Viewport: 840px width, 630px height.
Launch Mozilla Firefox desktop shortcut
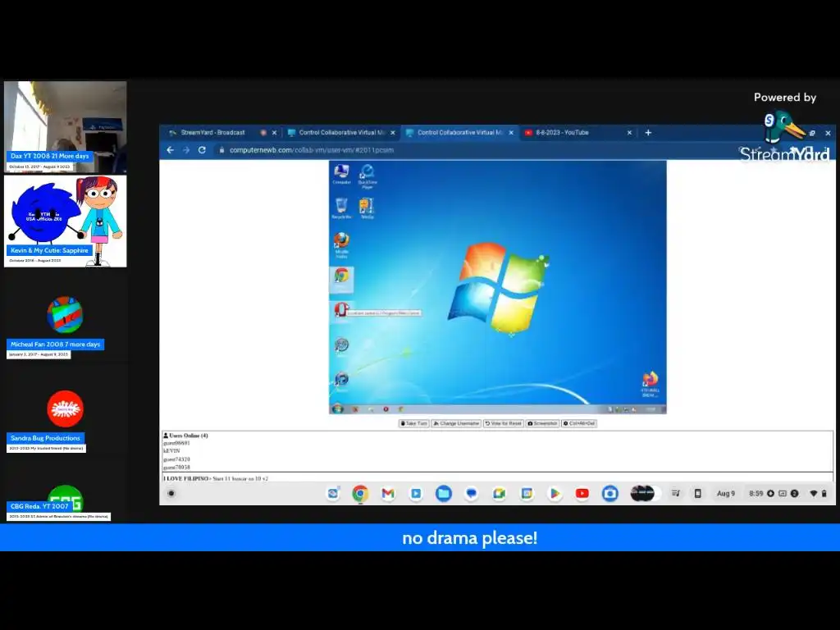click(x=341, y=244)
